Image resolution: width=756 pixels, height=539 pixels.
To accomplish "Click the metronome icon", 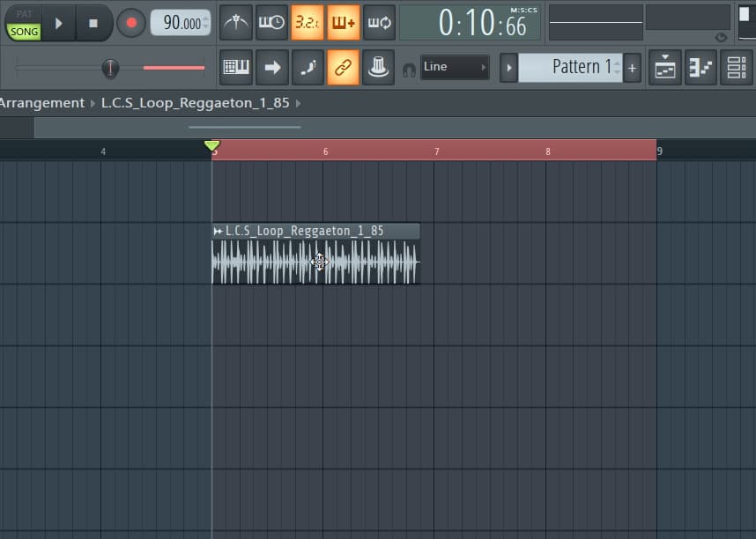I will pos(235,23).
